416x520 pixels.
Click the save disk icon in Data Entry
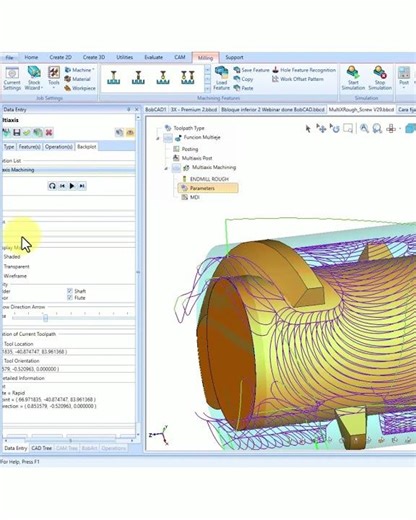(17, 133)
